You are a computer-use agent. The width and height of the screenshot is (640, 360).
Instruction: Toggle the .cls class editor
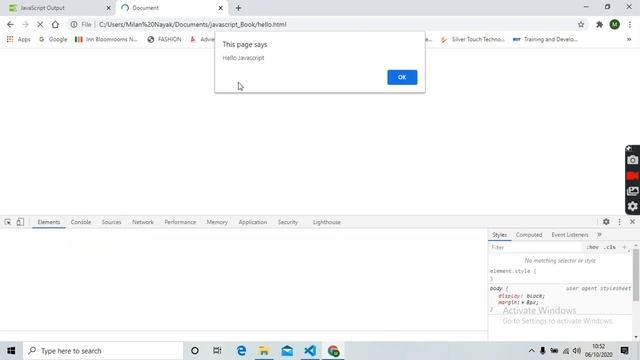pos(610,247)
